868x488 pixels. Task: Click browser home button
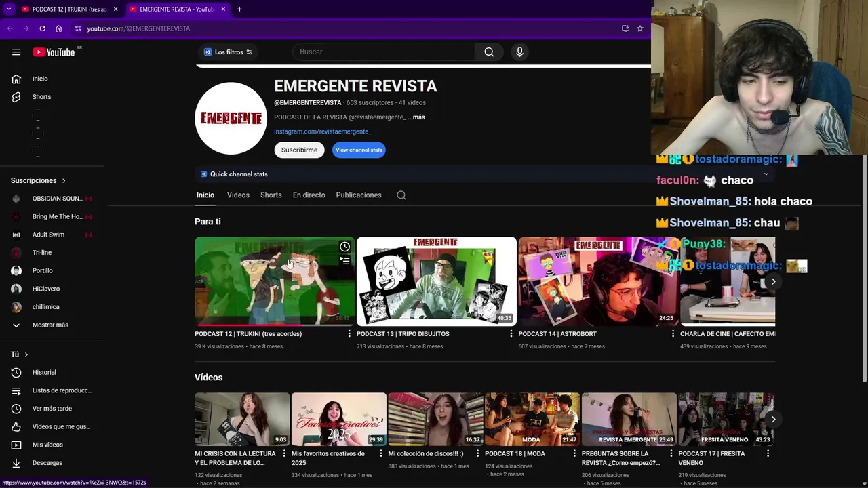(x=58, y=28)
